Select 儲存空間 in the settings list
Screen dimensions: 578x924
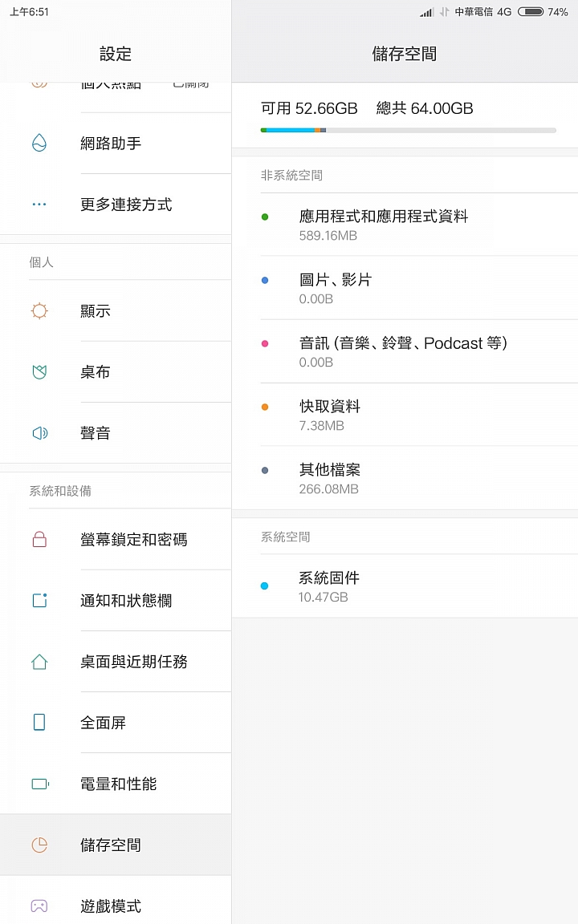(111, 845)
